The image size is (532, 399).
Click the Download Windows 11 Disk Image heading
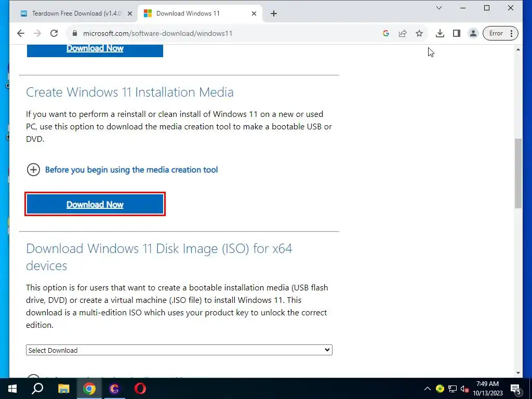tap(159, 257)
